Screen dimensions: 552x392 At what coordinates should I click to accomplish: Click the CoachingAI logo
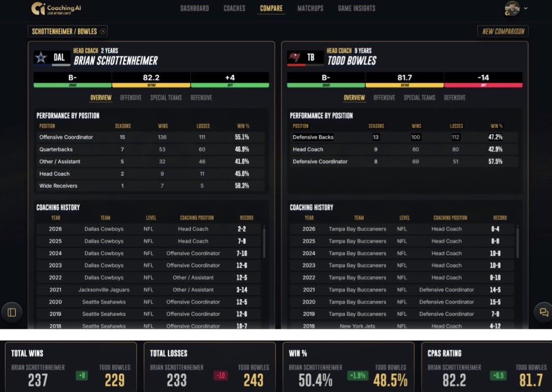click(56, 8)
